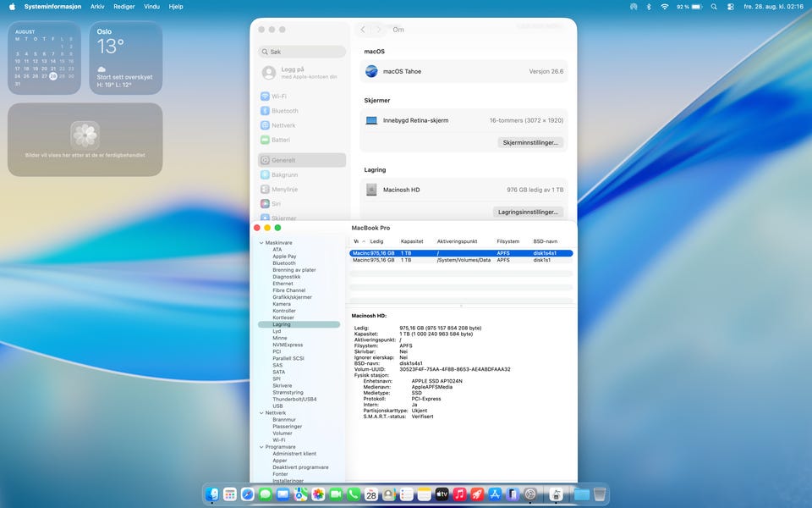The image size is (812, 508).
Task: Collapse the Maskinvare tree section
Action: [261, 243]
